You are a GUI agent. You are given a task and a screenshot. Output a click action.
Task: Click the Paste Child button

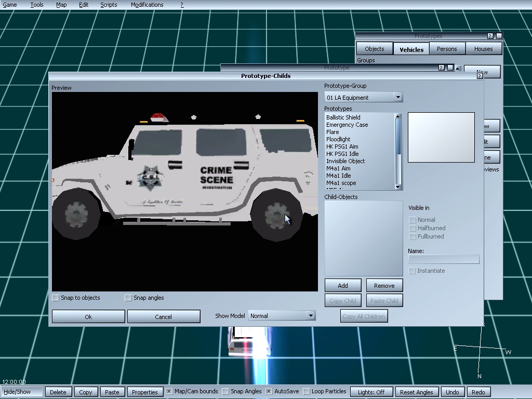click(384, 301)
